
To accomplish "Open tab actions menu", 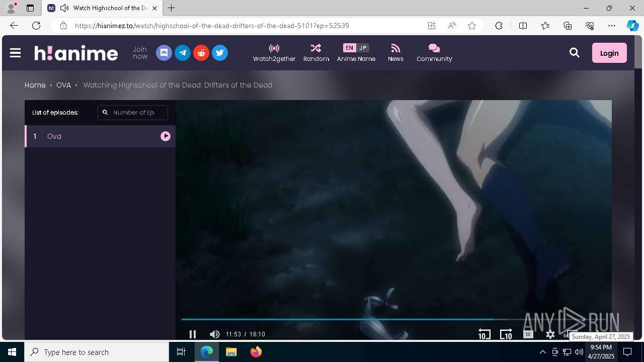I will tap(30, 8).
